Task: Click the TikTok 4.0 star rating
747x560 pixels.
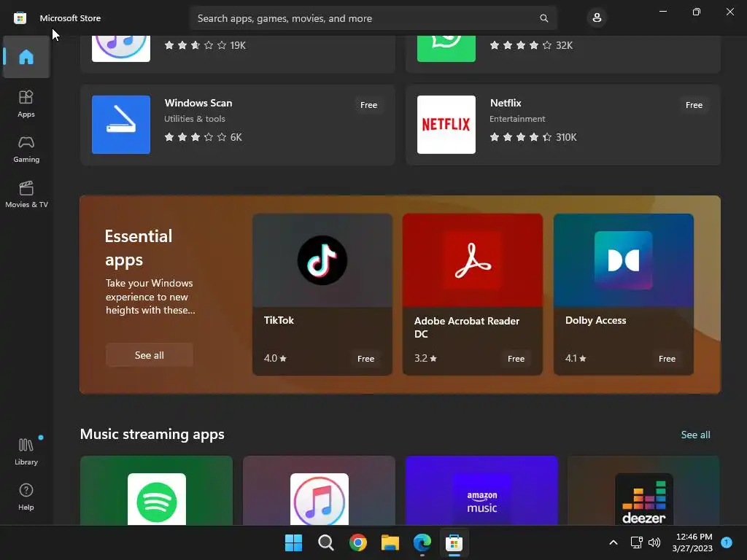Action: pyautogui.click(x=275, y=358)
